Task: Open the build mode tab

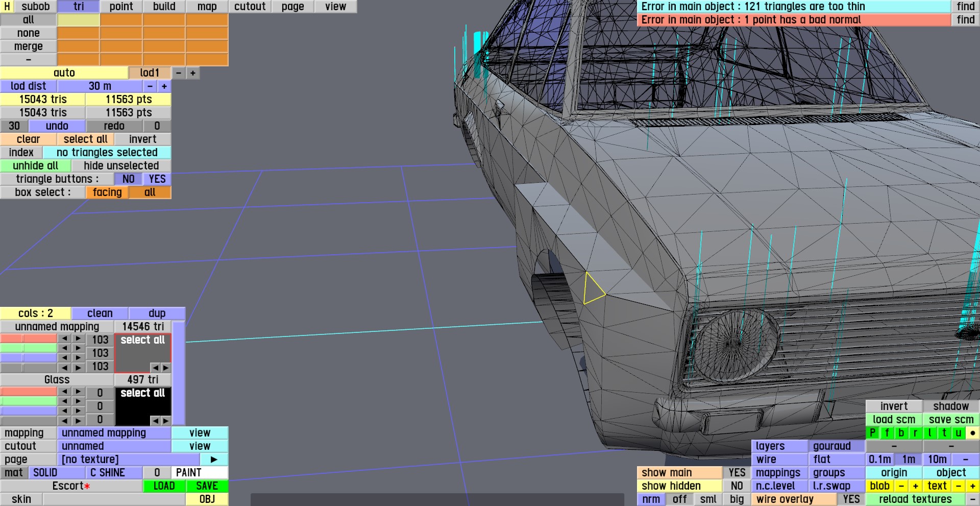Action: pos(164,7)
